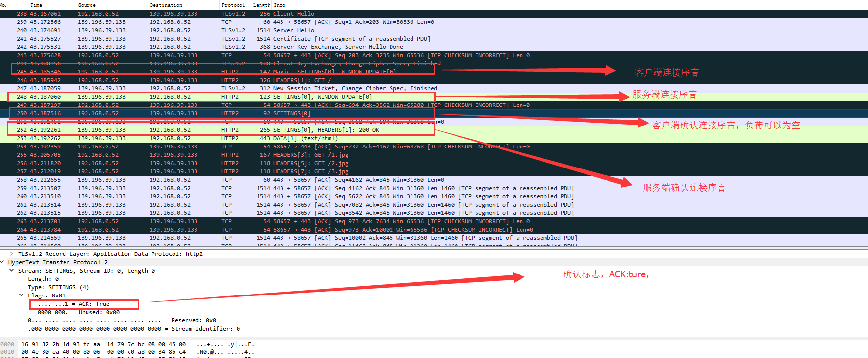Select packet 261 Seq=7082 row

click(x=434, y=205)
